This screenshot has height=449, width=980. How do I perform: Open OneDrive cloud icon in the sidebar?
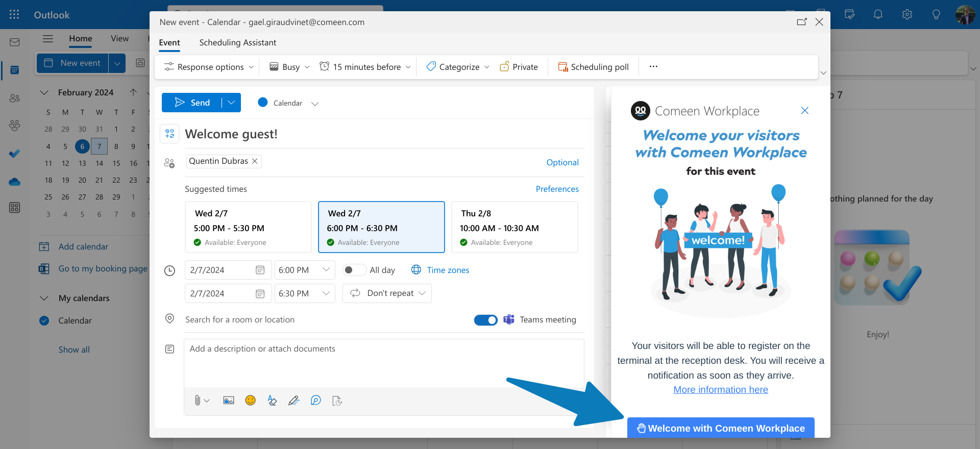[x=14, y=181]
